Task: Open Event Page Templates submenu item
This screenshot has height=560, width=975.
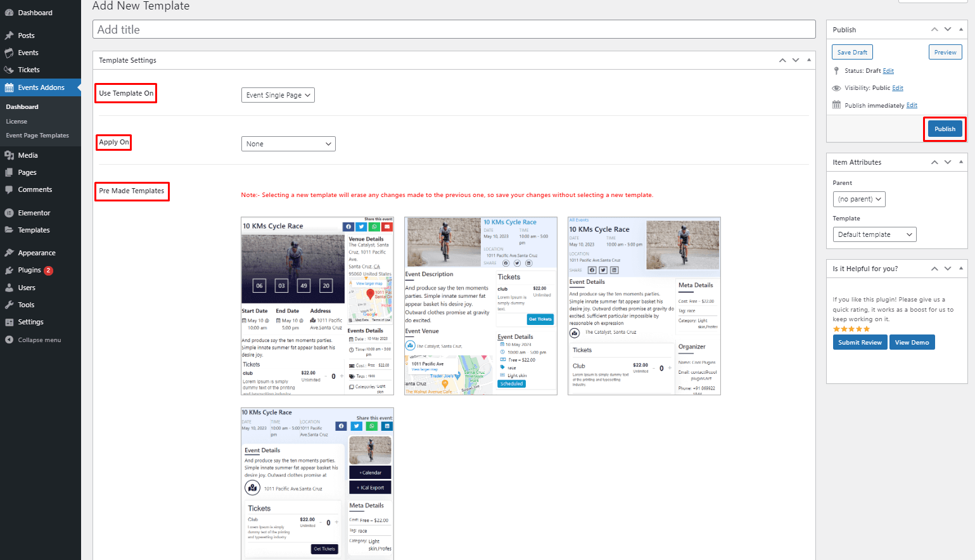Action: 37,136
